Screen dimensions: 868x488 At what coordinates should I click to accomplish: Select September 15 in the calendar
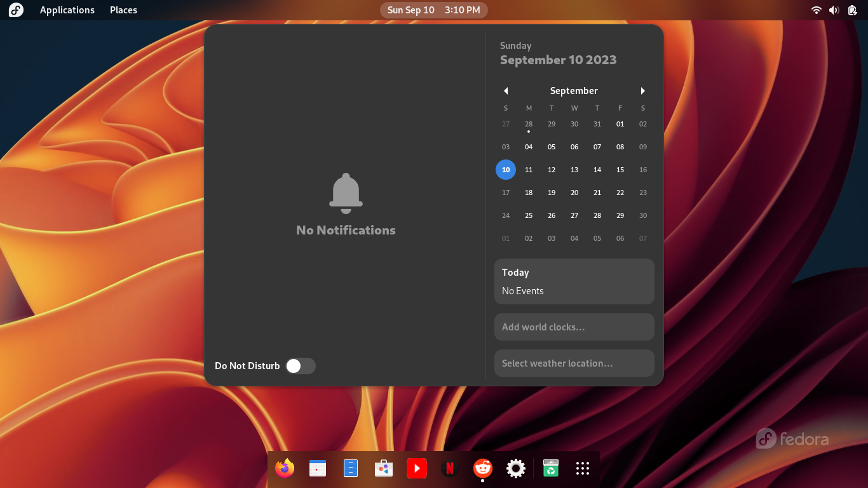pyautogui.click(x=620, y=170)
